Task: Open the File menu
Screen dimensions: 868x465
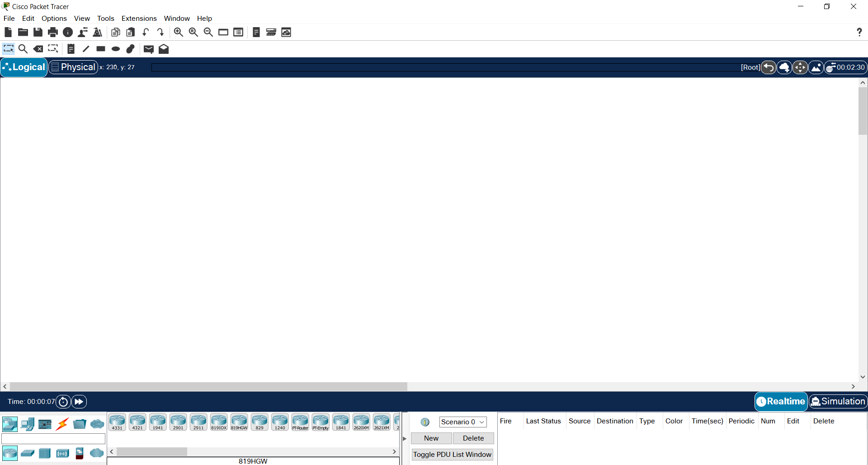Action: tap(9, 19)
